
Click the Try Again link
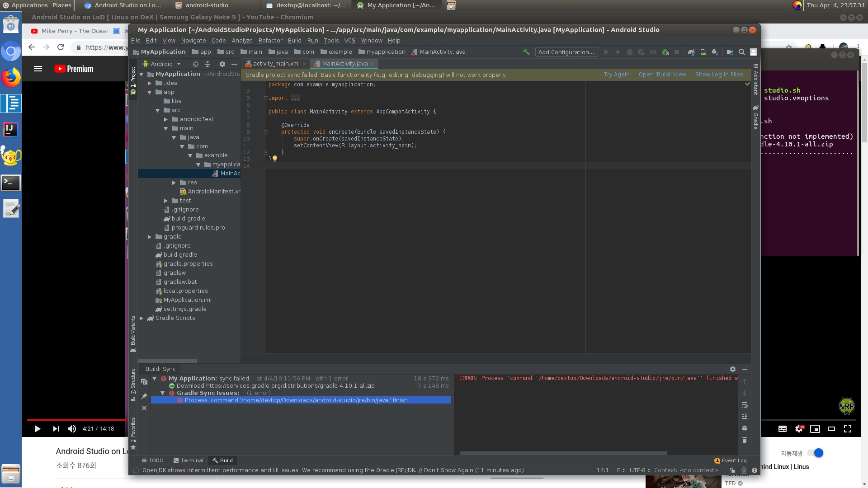616,75
